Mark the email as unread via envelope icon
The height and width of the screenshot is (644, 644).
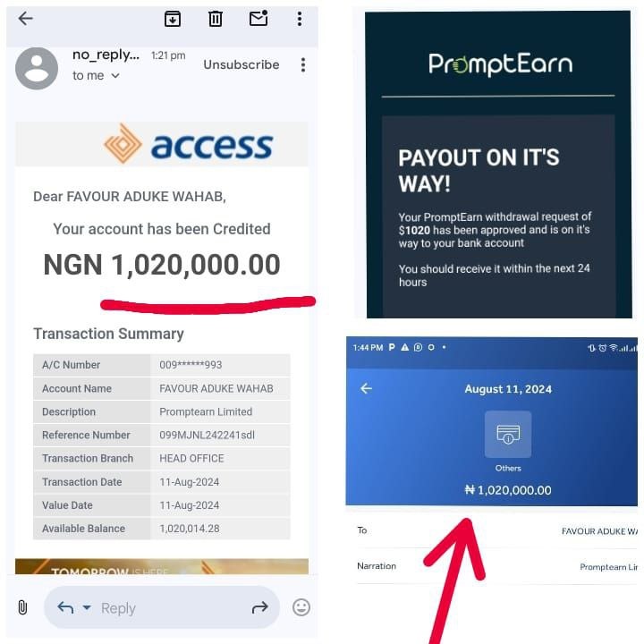pos(258,19)
